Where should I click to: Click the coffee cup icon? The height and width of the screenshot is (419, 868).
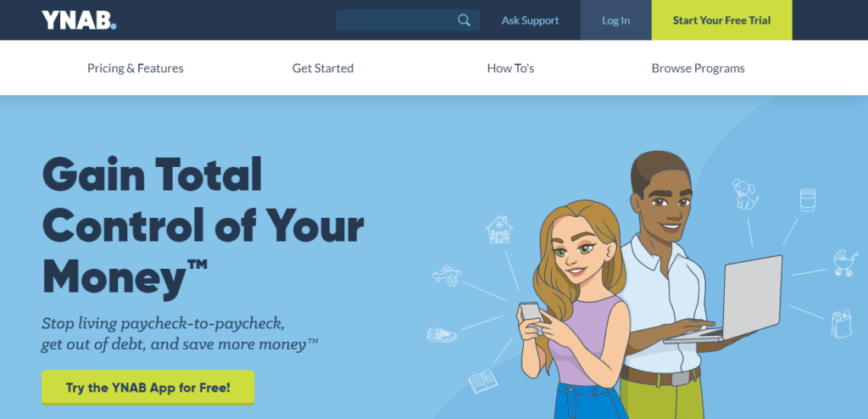808,200
